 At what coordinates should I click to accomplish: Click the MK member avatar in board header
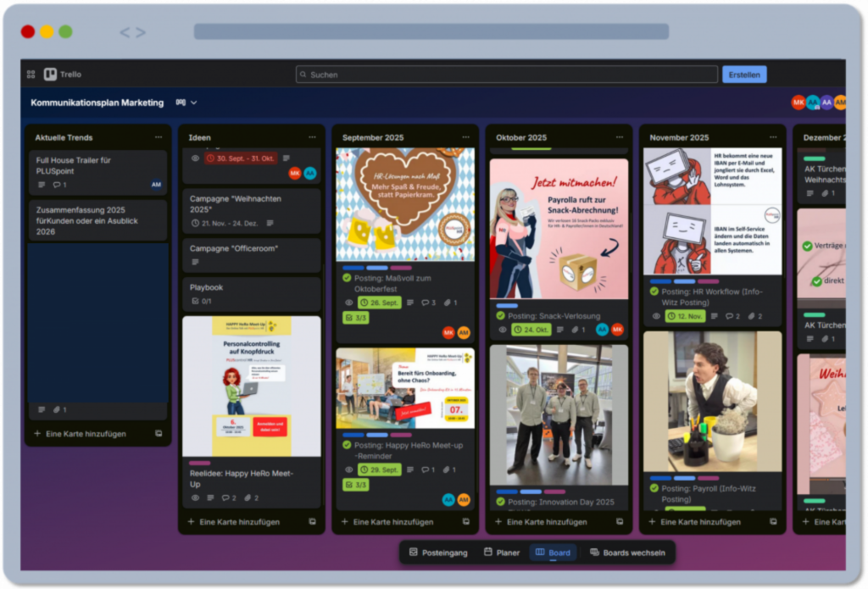[798, 103]
